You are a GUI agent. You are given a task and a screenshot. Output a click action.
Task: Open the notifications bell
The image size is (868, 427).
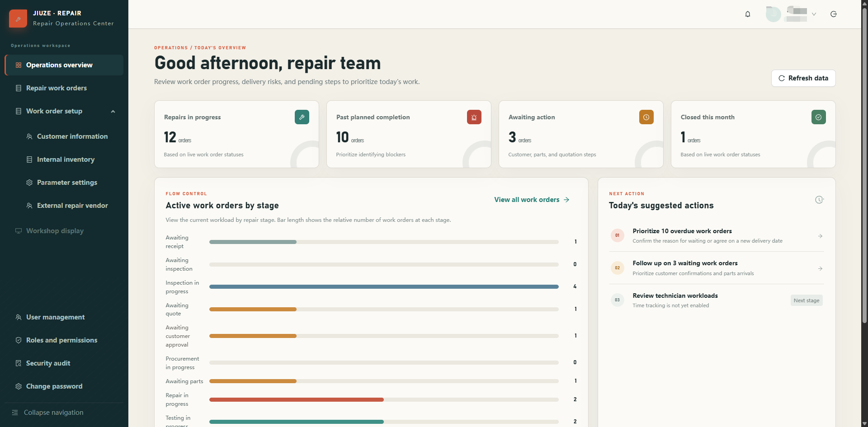748,14
